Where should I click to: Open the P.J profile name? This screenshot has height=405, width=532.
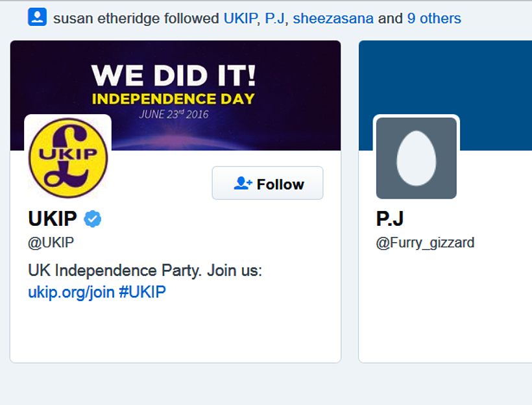point(390,219)
